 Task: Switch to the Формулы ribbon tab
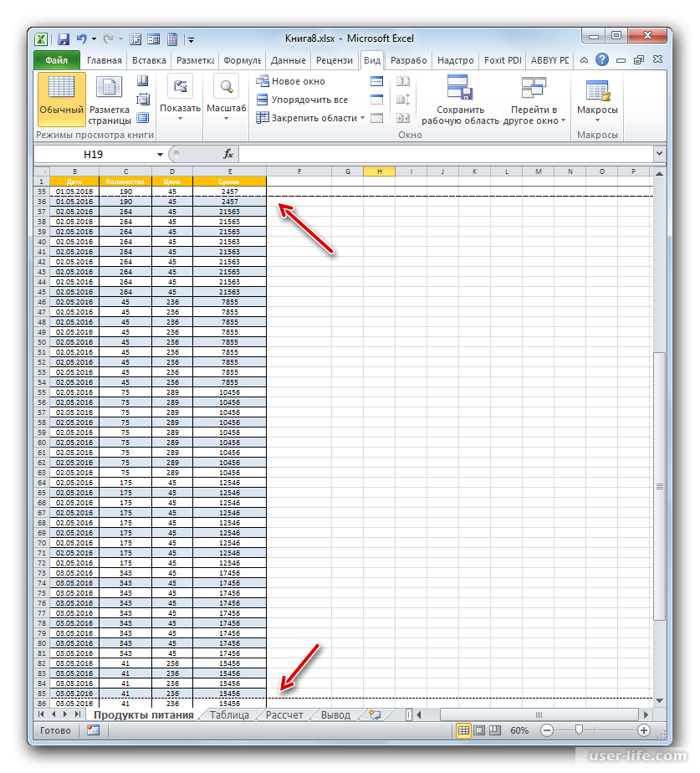click(242, 60)
